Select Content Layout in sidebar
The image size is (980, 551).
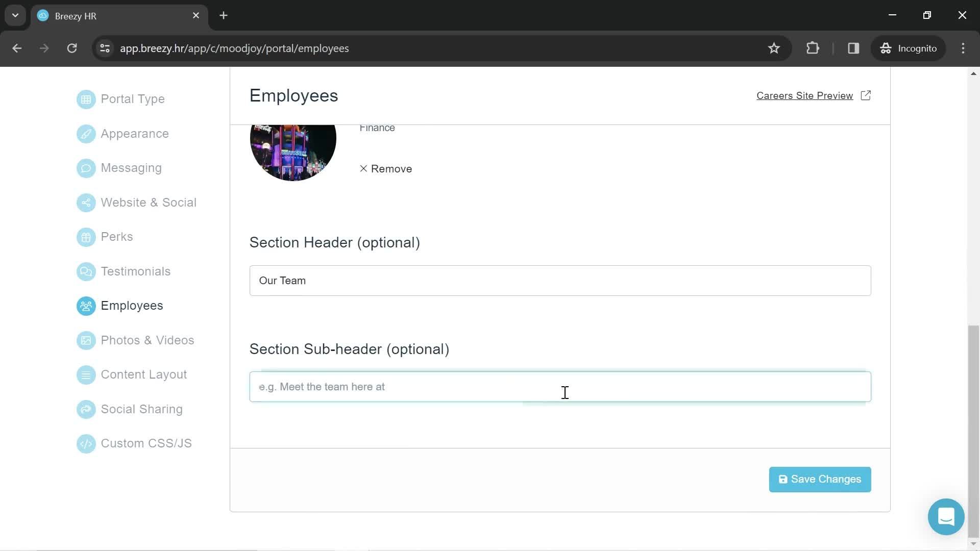(x=144, y=374)
